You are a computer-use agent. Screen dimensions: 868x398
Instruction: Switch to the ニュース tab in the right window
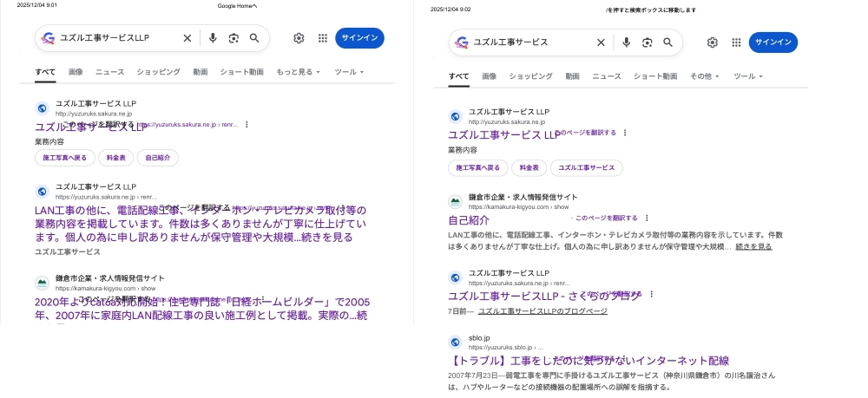click(x=607, y=76)
